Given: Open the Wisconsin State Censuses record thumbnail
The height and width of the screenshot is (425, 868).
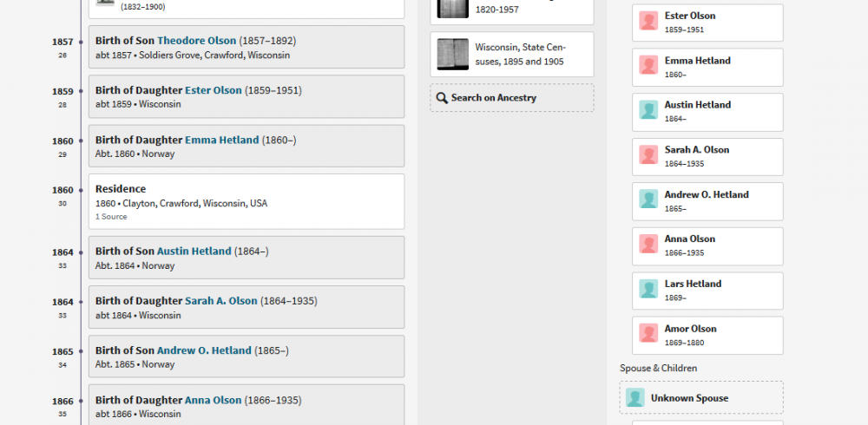Looking at the screenshot, I should click(453, 55).
